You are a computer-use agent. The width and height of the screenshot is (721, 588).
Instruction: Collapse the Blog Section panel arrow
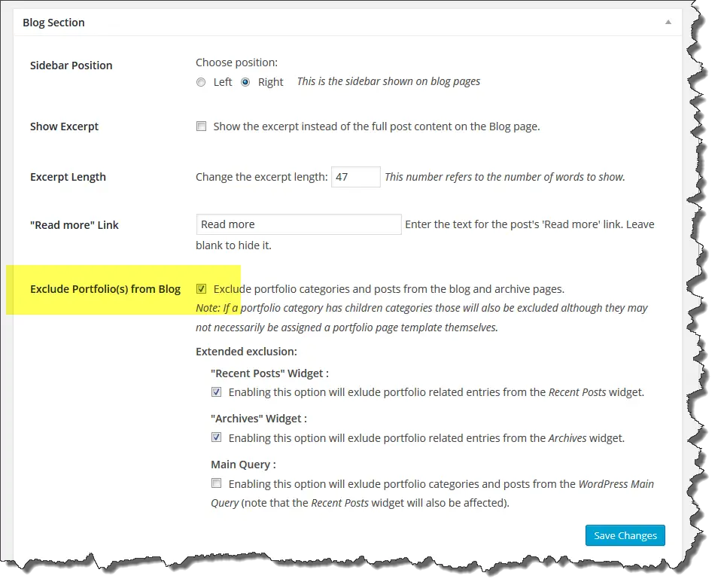(x=668, y=23)
